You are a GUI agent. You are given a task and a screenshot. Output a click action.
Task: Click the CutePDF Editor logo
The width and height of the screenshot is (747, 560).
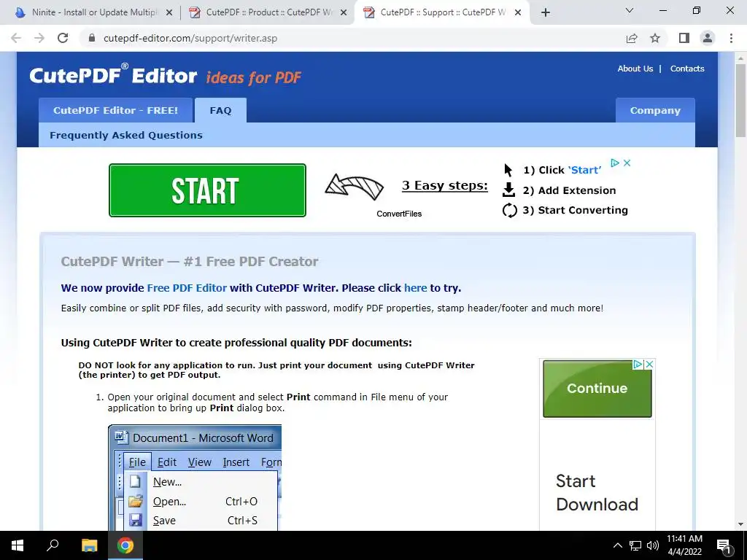pyautogui.click(x=113, y=75)
